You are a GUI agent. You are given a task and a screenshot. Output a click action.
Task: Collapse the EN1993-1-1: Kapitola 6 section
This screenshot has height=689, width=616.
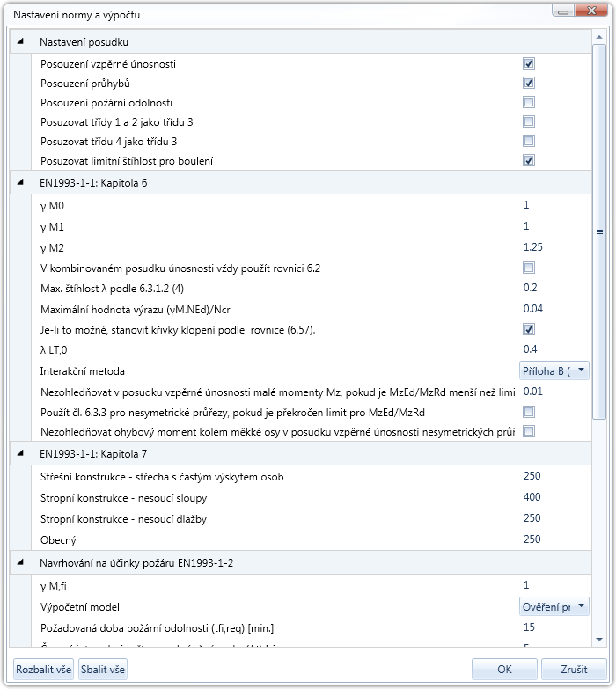[20, 182]
